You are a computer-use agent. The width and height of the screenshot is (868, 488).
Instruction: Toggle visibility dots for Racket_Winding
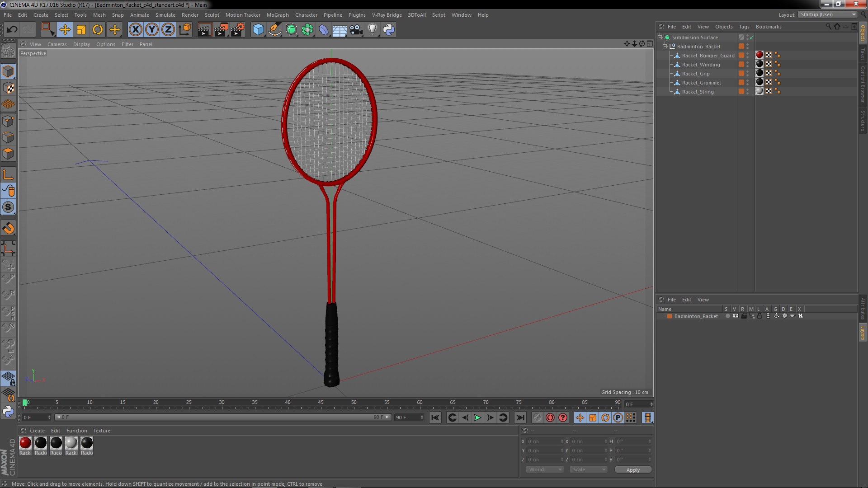click(x=747, y=64)
